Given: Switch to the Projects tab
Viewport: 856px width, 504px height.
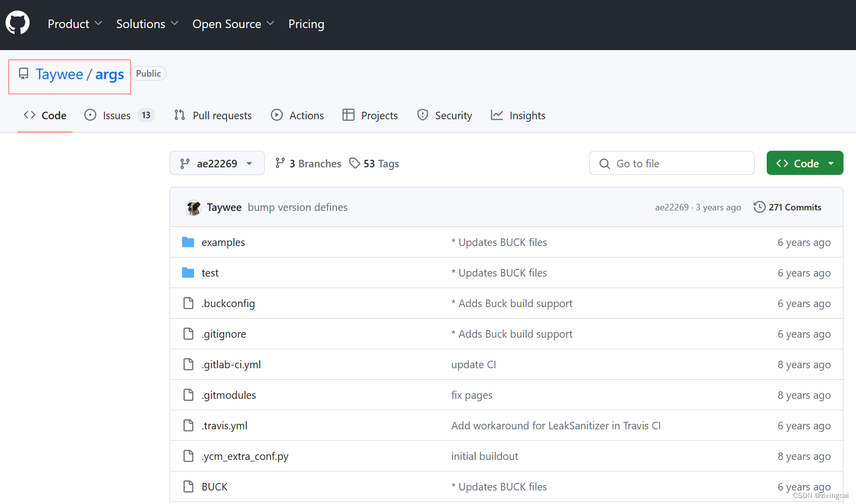Looking at the screenshot, I should pos(370,115).
